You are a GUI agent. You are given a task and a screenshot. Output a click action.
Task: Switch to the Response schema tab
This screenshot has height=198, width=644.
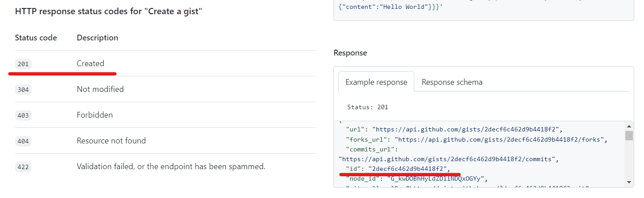click(x=452, y=82)
